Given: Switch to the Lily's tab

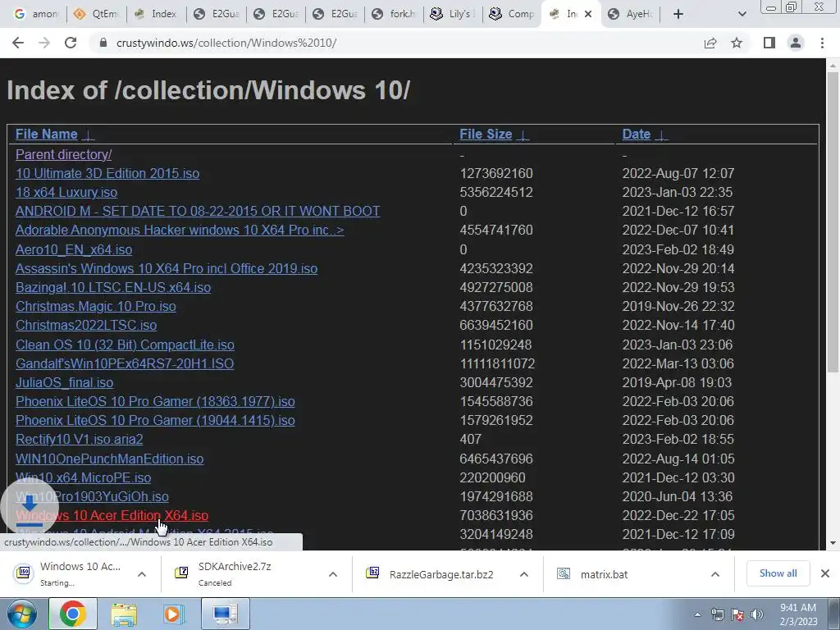Looking at the screenshot, I should coord(453,14).
